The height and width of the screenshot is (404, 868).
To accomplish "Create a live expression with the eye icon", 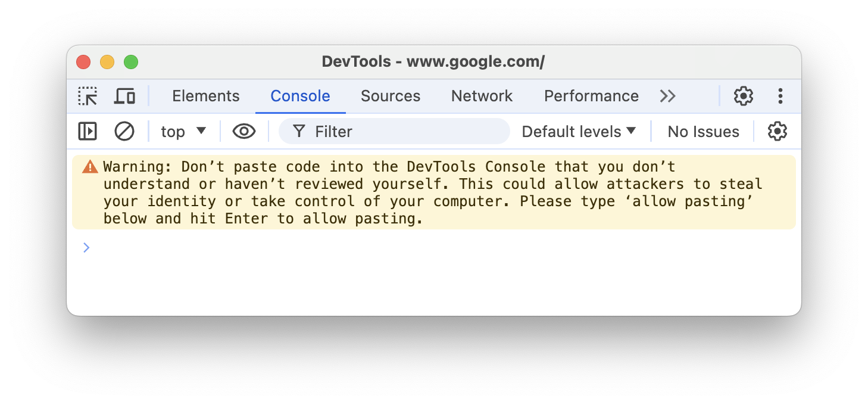I will pyautogui.click(x=243, y=131).
